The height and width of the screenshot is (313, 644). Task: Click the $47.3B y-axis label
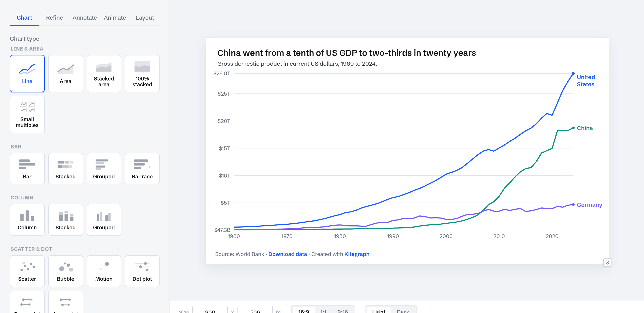[x=222, y=230]
